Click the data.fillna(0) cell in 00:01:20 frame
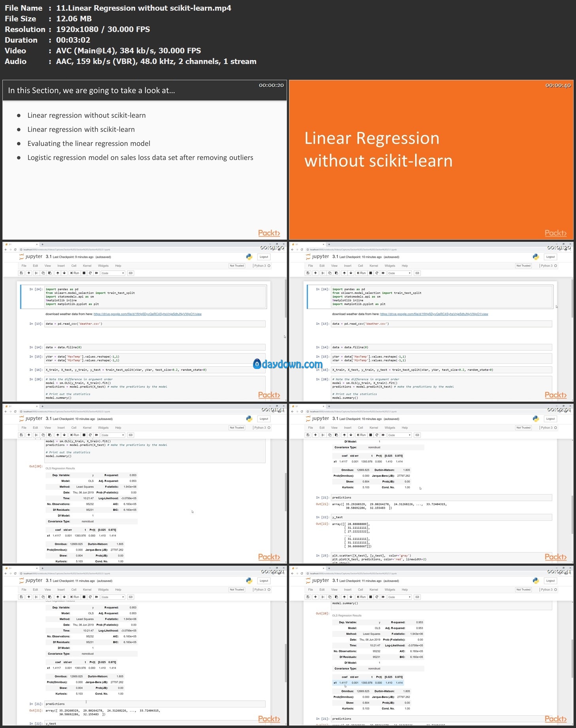Image resolution: width=576 pixels, height=728 pixels. pos(442,348)
